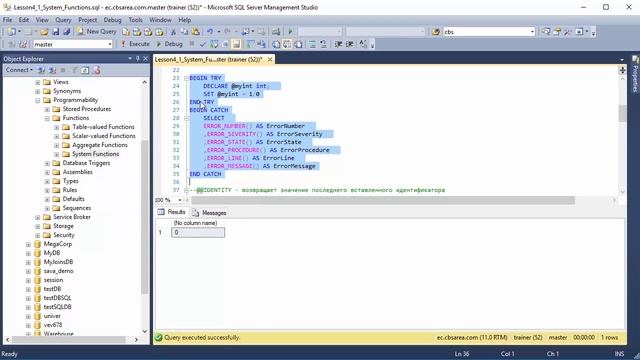Viewport: 640px width, 360px height.
Task: Select the result cell containing 0
Action: 198,232
